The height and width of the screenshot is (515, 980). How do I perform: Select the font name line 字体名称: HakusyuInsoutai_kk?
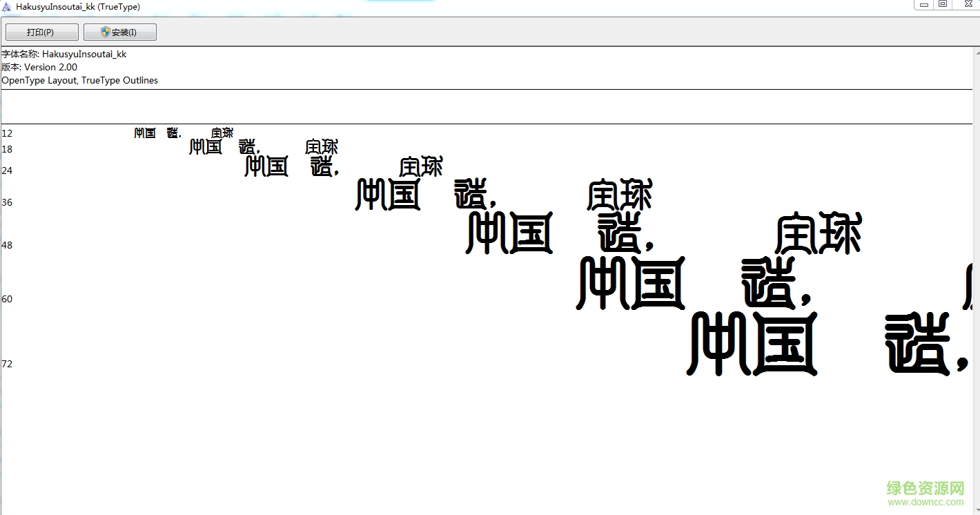(x=63, y=53)
